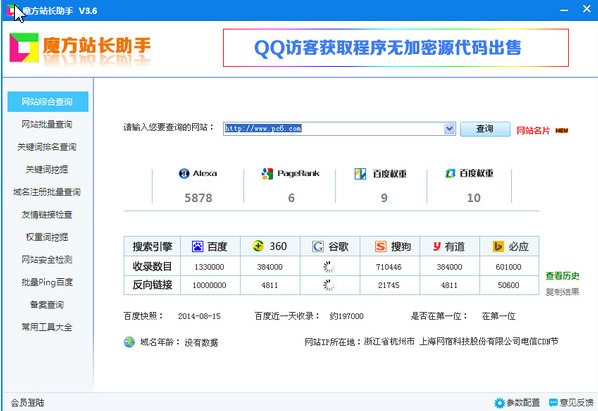Minimize the 魔方站长助手 window
The image size is (598, 411).
[x=564, y=10]
